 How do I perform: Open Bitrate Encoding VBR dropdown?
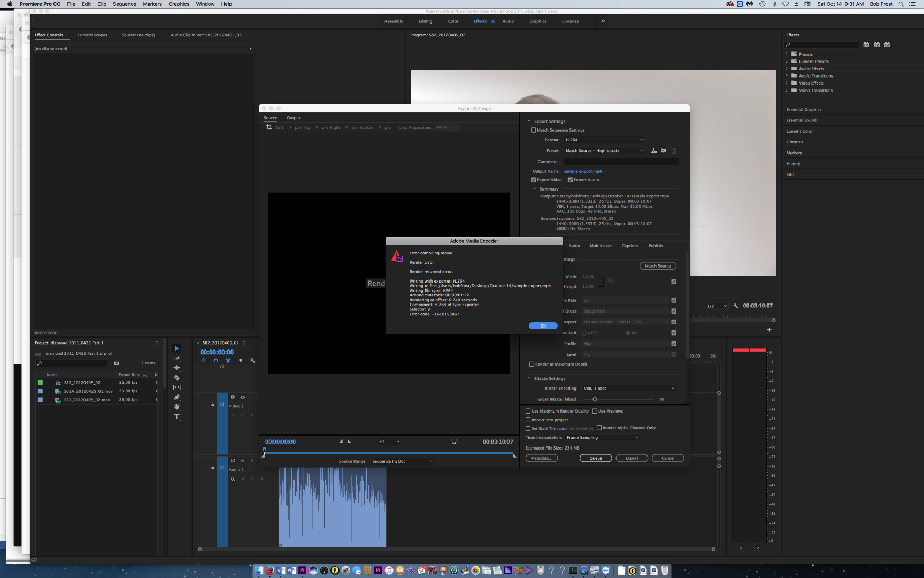click(x=629, y=389)
